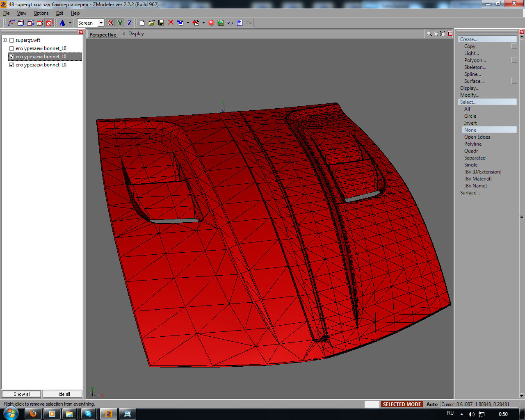Click the red sphere materials icon
525x420 pixels.
[x=211, y=23]
